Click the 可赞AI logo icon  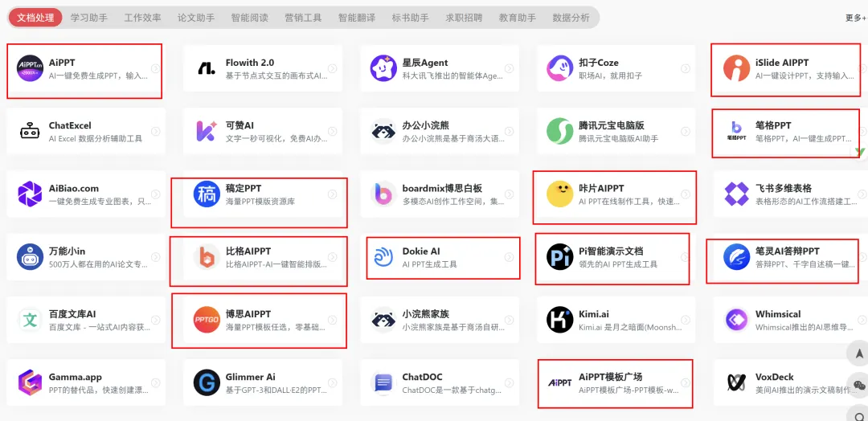[207, 132]
